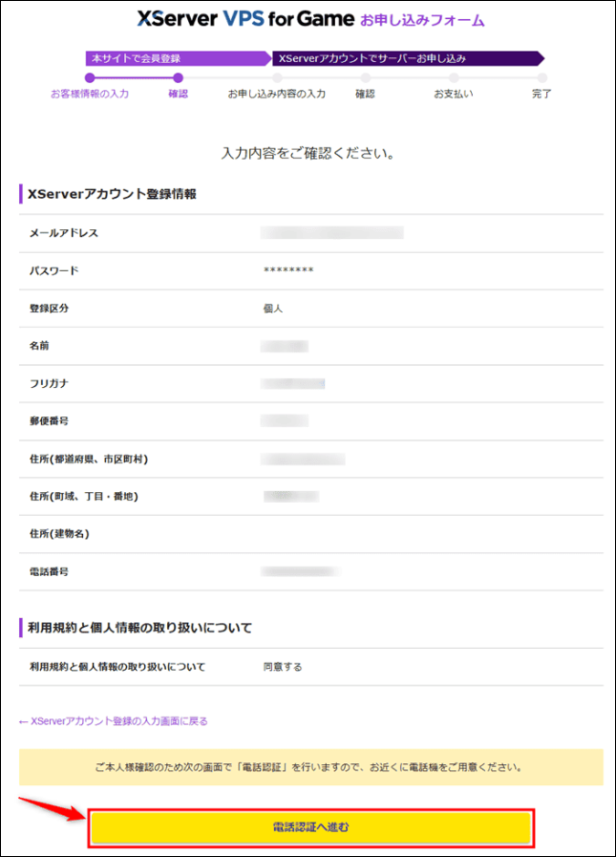Image resolution: width=616 pixels, height=857 pixels.
Task: Click the 個人 registration type value
Action: click(273, 309)
